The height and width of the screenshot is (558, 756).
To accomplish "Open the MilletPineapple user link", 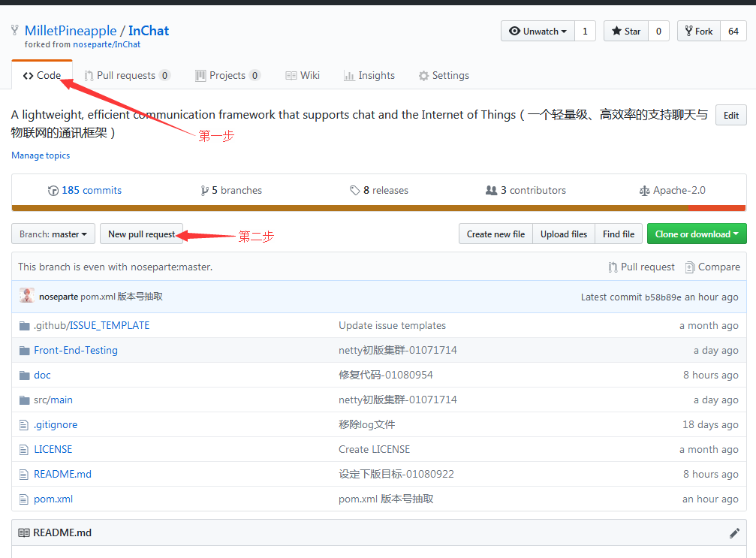I will pos(71,30).
